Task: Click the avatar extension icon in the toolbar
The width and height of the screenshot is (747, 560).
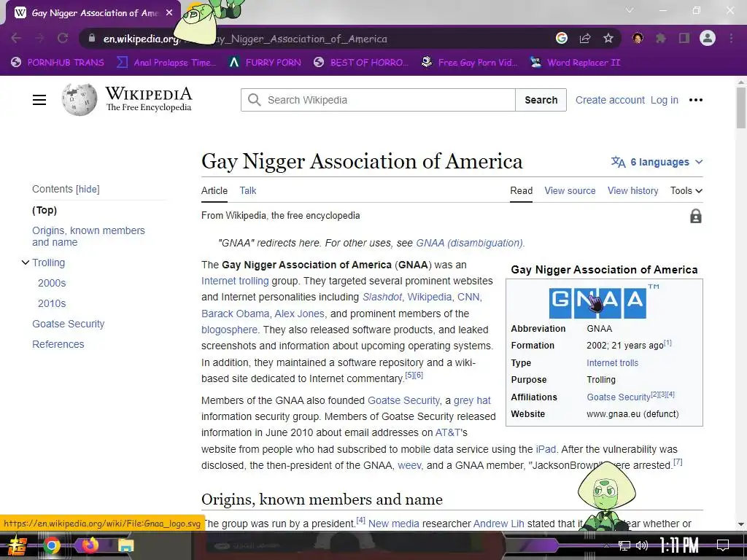Action: point(638,38)
